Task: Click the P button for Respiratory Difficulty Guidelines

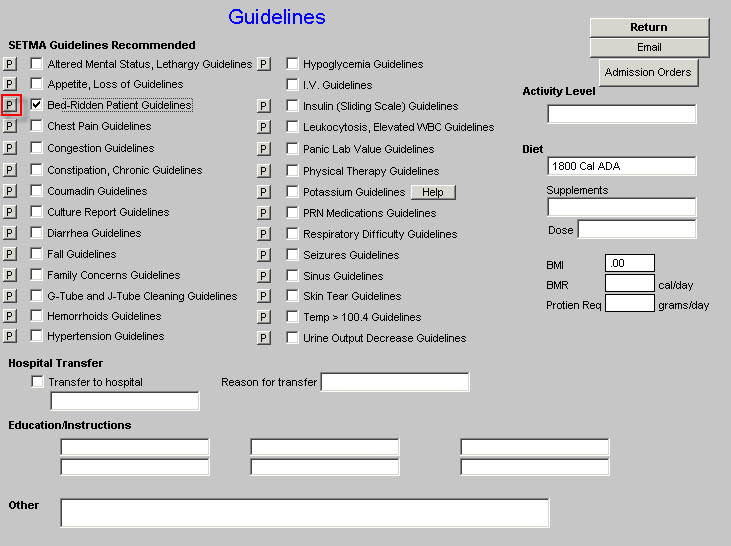Action: (x=263, y=234)
